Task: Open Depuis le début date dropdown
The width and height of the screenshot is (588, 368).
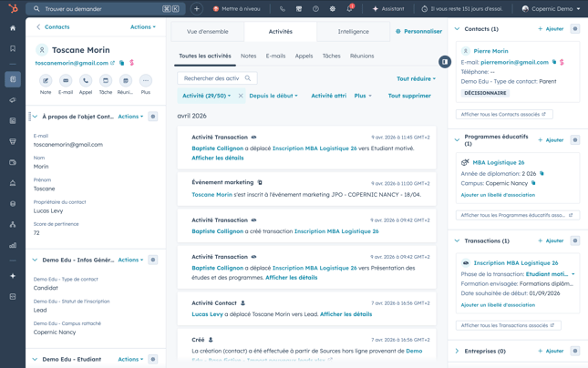Action: tap(273, 96)
